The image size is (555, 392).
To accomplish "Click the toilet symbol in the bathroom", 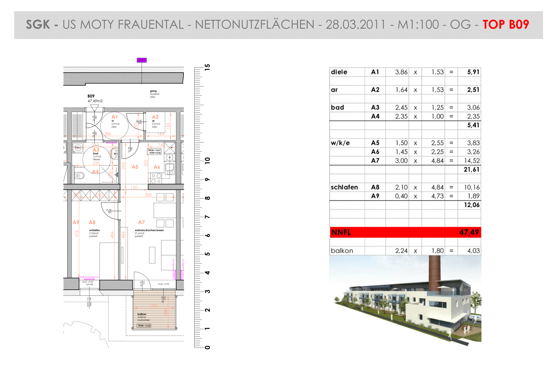I will point(80,175).
